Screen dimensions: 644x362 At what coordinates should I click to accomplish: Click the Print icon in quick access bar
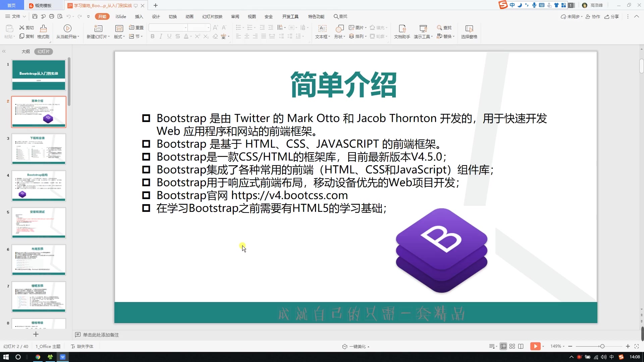click(52, 16)
